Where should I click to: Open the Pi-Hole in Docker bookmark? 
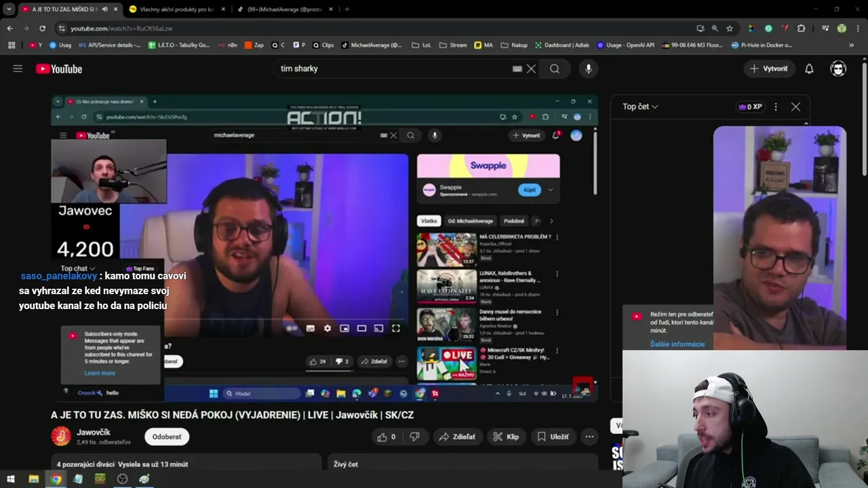[x=762, y=45]
